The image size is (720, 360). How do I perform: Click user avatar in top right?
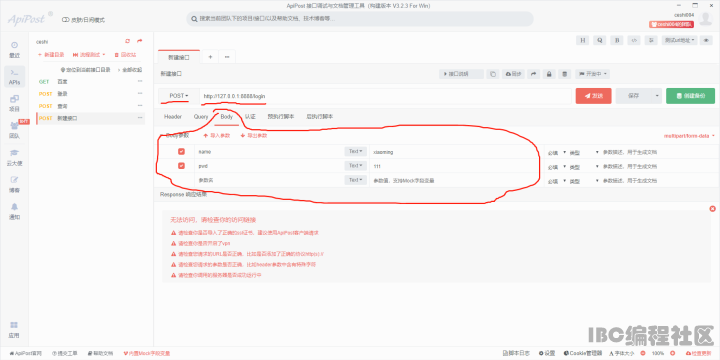[x=705, y=18]
